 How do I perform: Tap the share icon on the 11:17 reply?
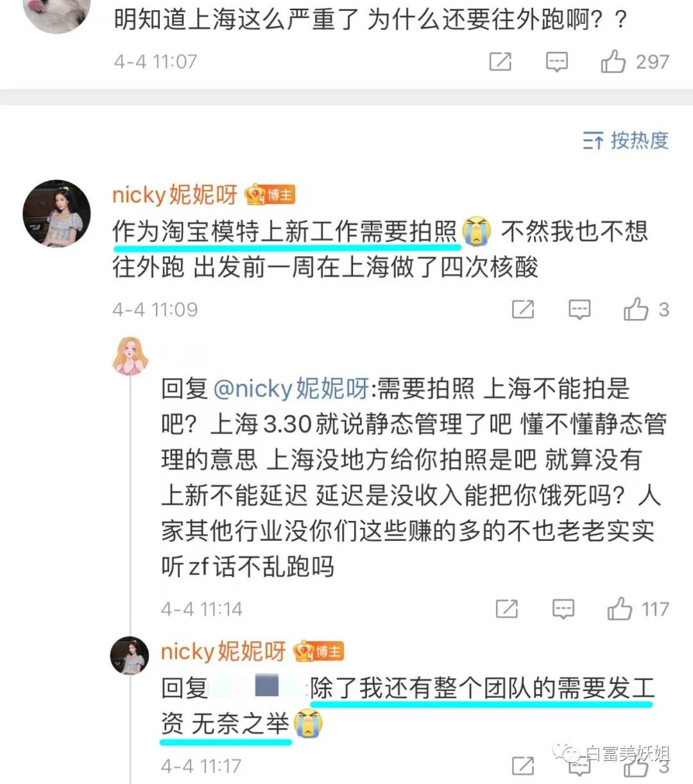point(523,765)
